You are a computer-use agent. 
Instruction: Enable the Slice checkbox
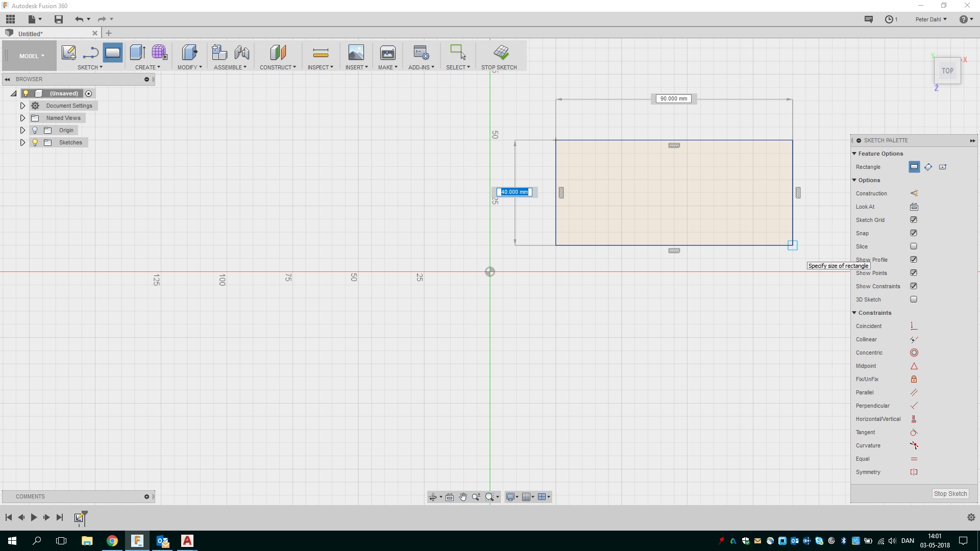click(x=914, y=246)
